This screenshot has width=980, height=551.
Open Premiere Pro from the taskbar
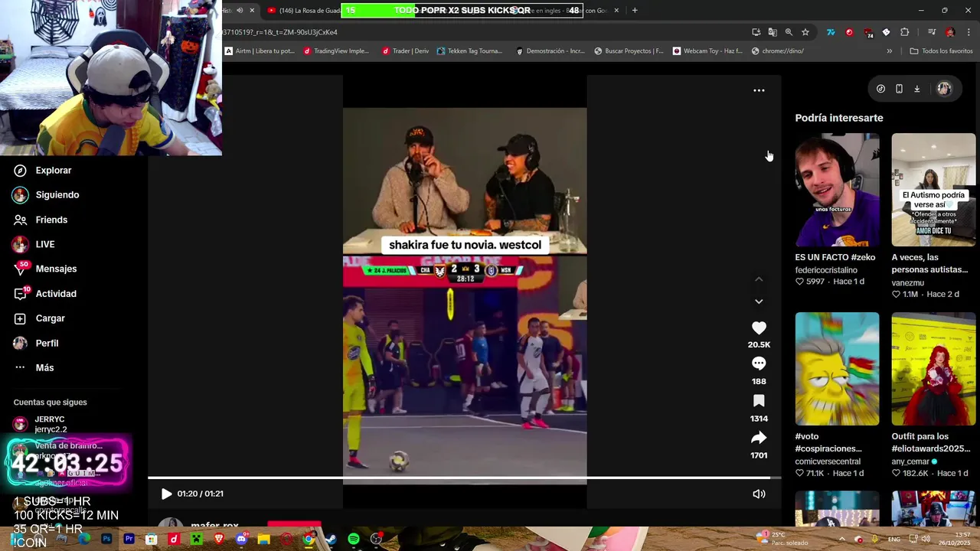coord(129,540)
